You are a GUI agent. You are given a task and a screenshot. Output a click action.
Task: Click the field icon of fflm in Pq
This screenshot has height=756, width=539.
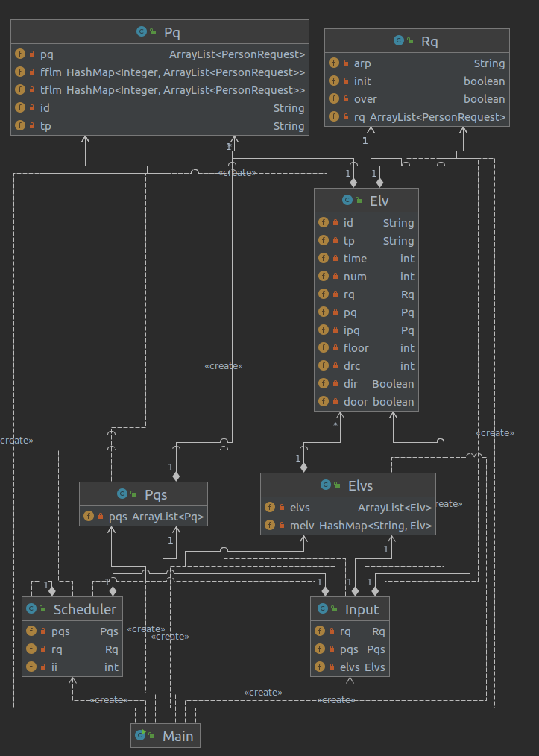(x=20, y=72)
